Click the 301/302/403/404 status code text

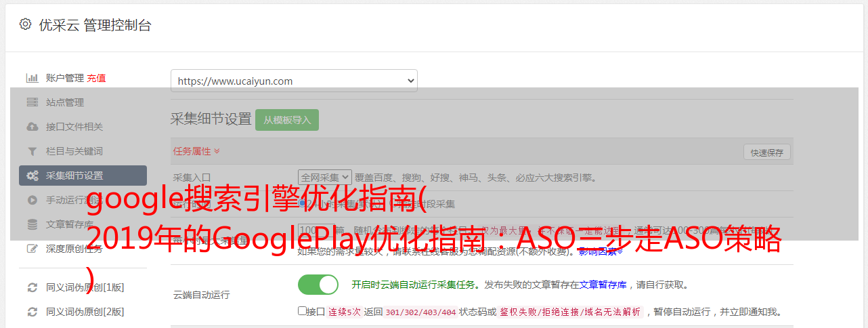(420, 312)
